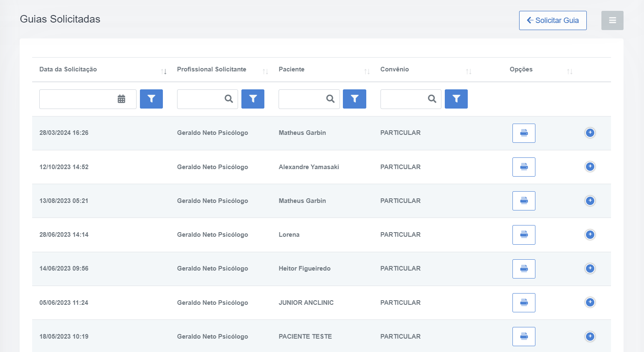
Task: Expand details of Alexandre Yamasaki row
Action: point(590,167)
